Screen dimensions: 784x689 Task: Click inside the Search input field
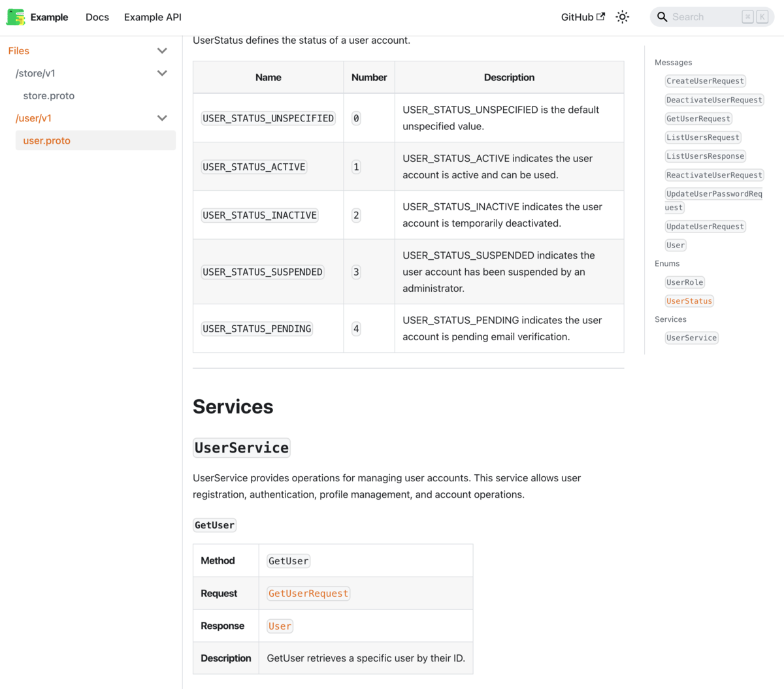click(699, 16)
